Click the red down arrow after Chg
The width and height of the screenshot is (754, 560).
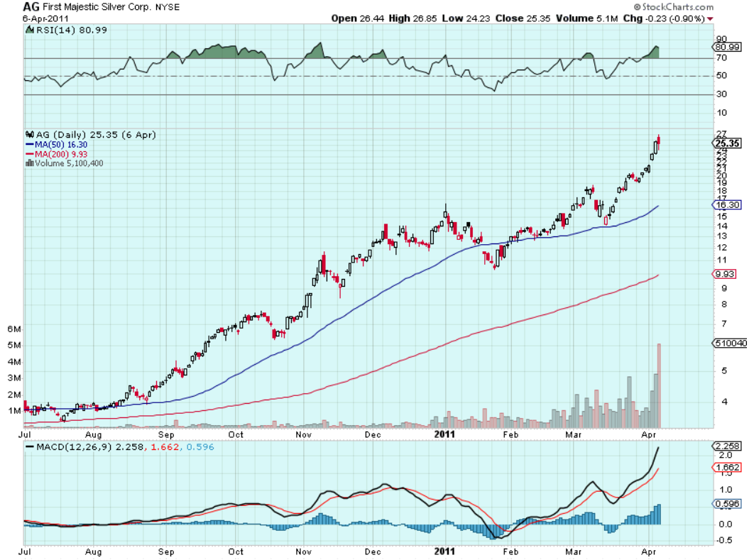coord(710,18)
